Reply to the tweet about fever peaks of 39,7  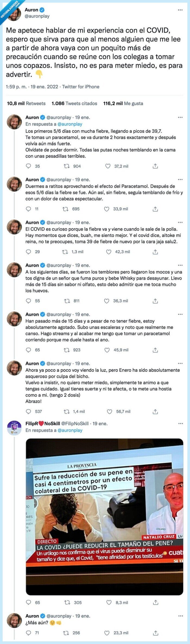[28, 166]
